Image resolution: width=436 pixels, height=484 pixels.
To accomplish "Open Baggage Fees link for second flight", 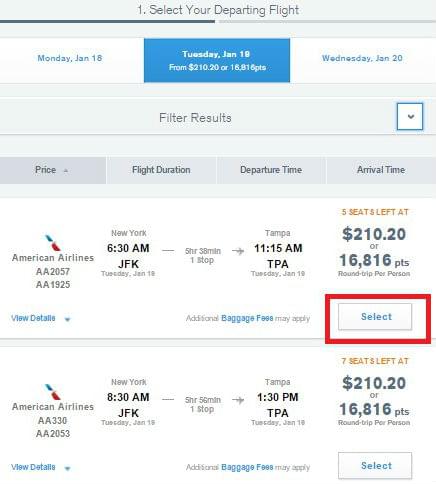I will click(247, 467).
